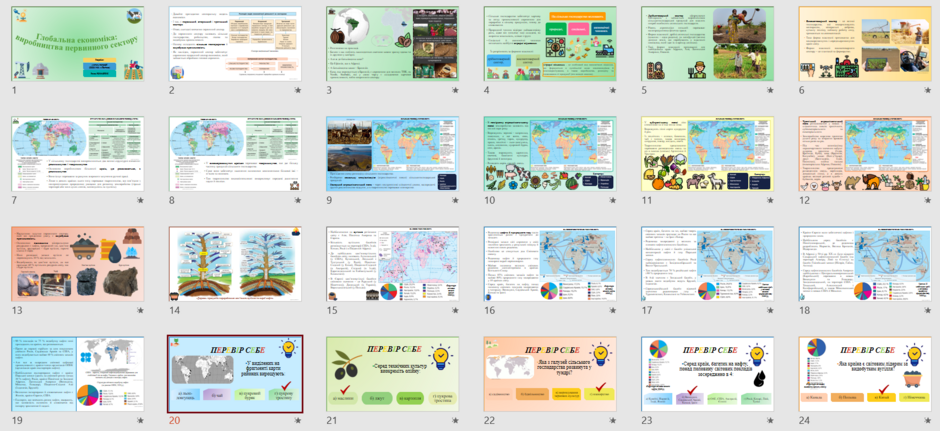This screenshot has width=940, height=431.
Task: Click the transition star beside slide number 24
Action: [x=928, y=421]
